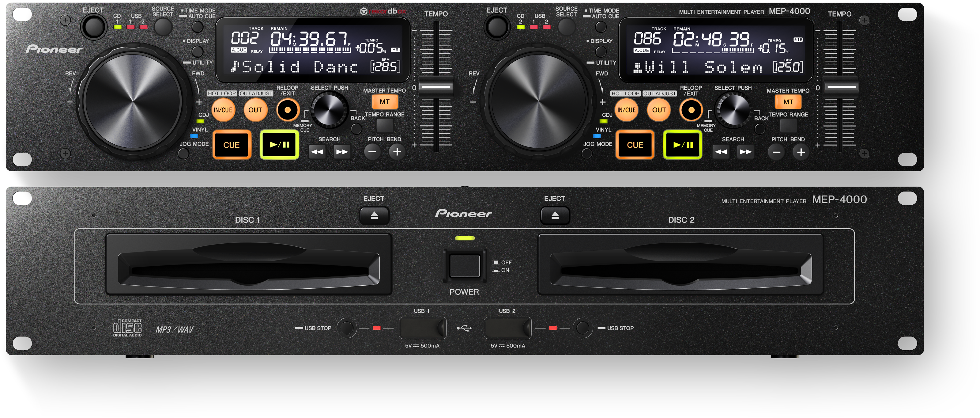Click left deck fast-forward search button
Image resolution: width=980 pixels, height=418 pixels.
point(342,152)
